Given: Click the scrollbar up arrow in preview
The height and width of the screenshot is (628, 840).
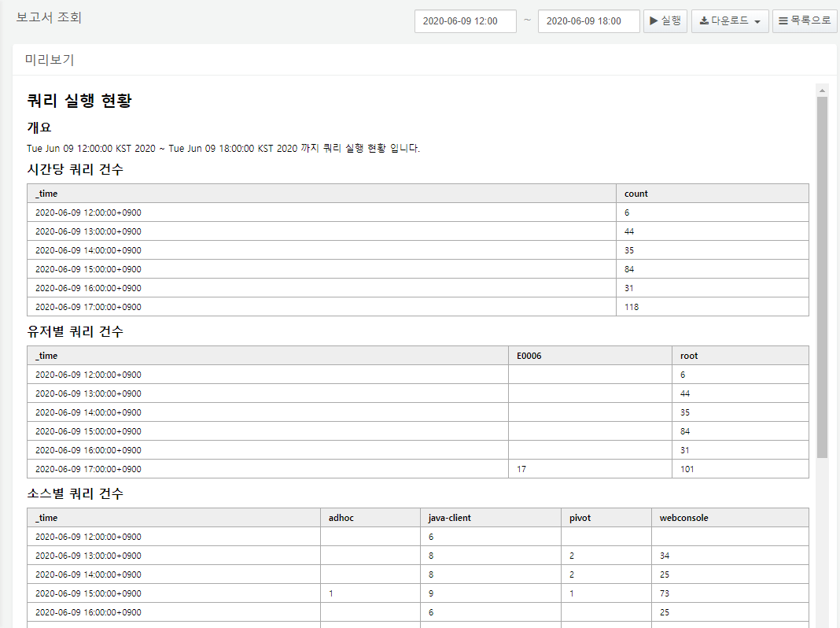Looking at the screenshot, I should point(823,91).
